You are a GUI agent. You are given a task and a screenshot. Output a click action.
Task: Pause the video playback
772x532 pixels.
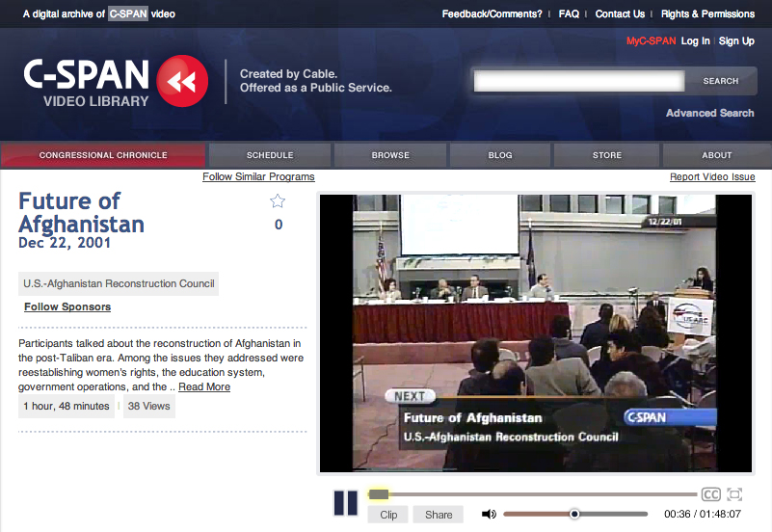pos(346,503)
